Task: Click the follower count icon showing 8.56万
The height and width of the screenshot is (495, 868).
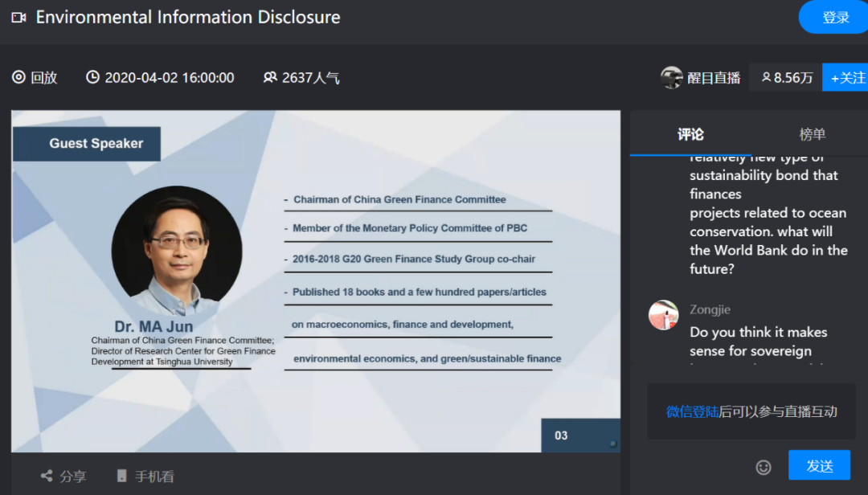Action: click(x=767, y=77)
